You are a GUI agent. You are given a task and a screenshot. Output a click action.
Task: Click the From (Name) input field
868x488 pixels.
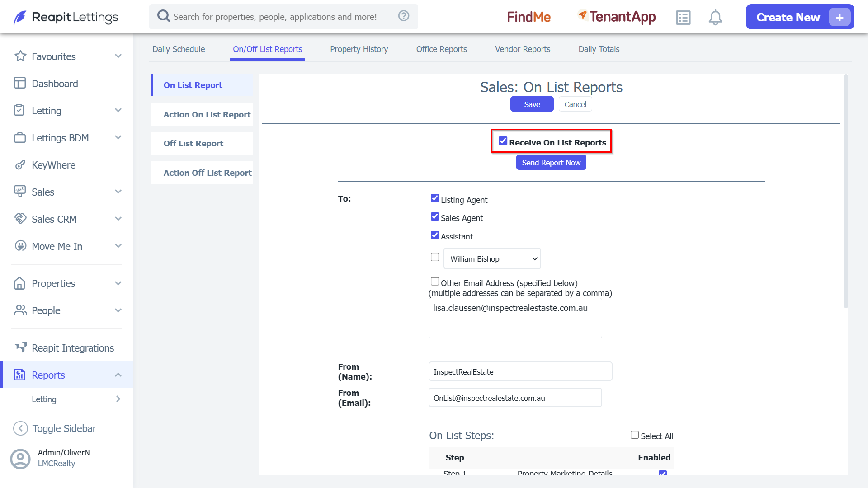point(520,372)
